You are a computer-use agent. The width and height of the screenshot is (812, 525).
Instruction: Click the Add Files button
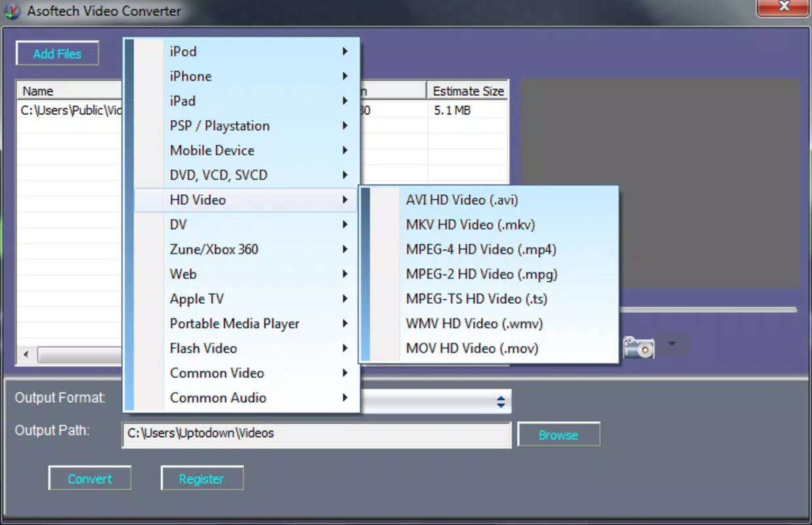pyautogui.click(x=57, y=54)
